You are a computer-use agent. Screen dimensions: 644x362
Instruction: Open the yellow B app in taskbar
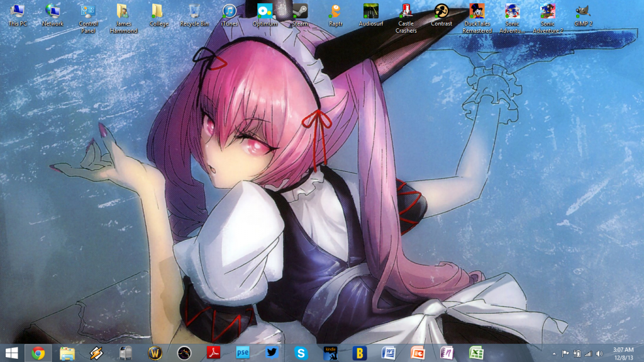[x=359, y=353]
